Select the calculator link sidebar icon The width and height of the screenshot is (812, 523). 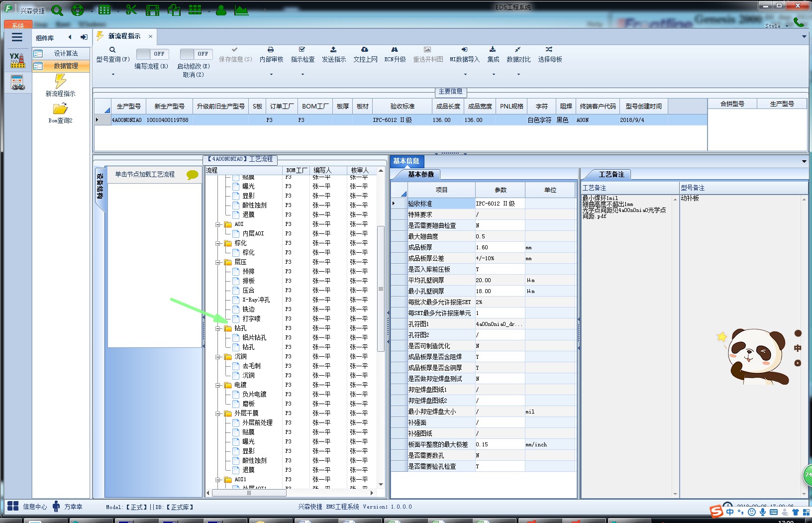(x=17, y=83)
